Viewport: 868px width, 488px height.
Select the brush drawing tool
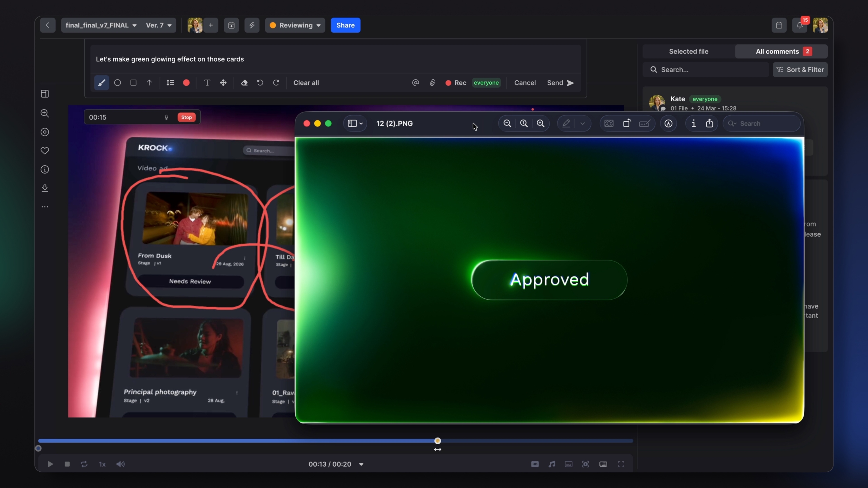tap(101, 83)
